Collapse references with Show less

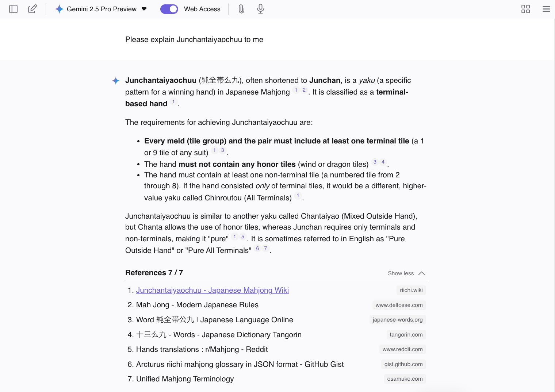pyautogui.click(x=401, y=273)
